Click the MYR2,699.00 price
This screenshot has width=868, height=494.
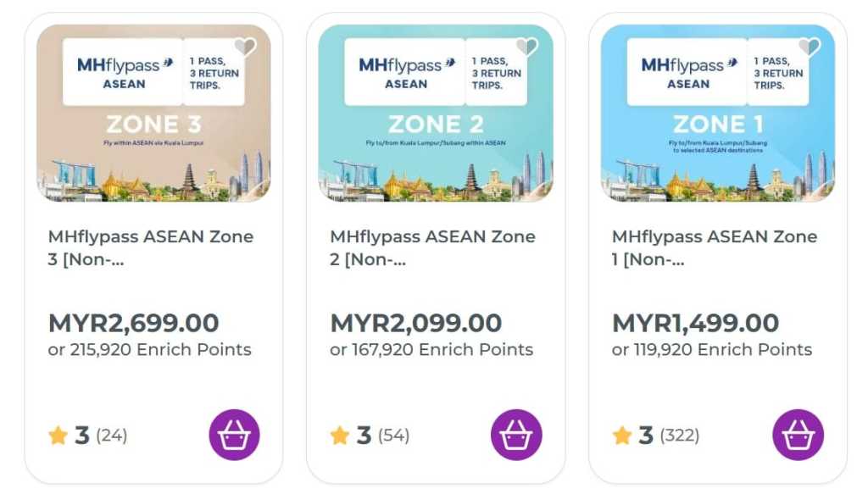click(x=134, y=323)
